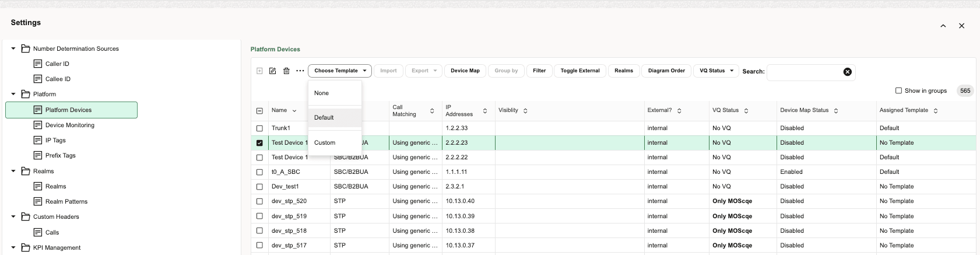Viewport: 980px width, 255px height.
Task: Open the Choose Template dropdown
Action: tap(340, 71)
